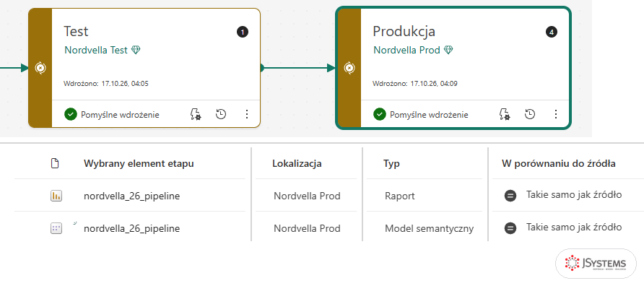The image size is (644, 286).
Task: Click Pomyślne wdrożenie status in Test stage
Action: 120,115
